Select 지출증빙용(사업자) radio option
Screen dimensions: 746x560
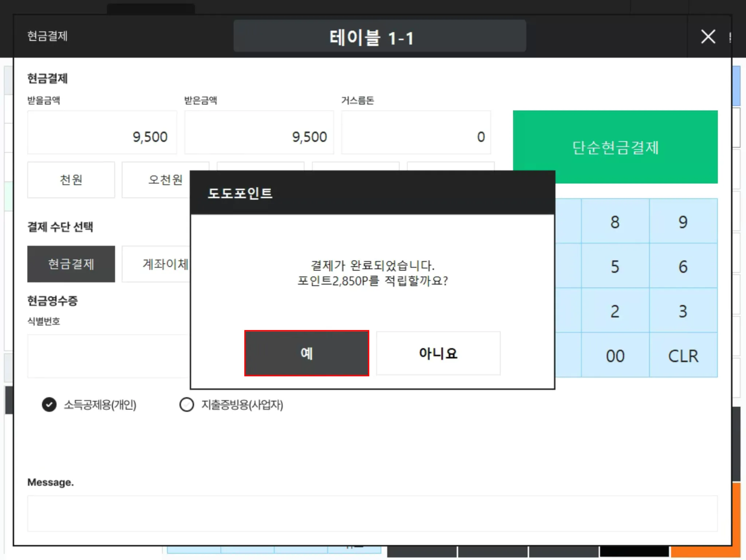click(x=187, y=404)
